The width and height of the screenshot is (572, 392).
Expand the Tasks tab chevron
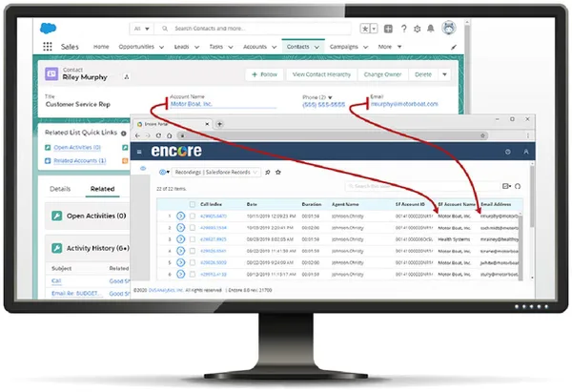(231, 47)
